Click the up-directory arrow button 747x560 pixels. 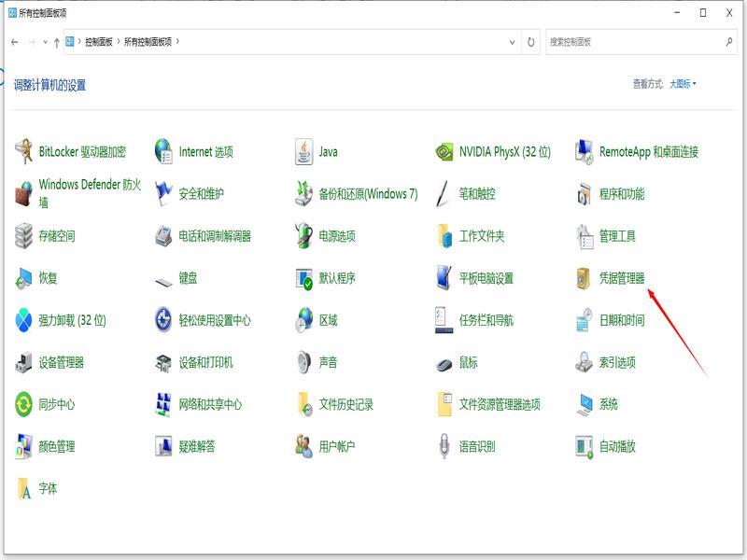click(56, 42)
